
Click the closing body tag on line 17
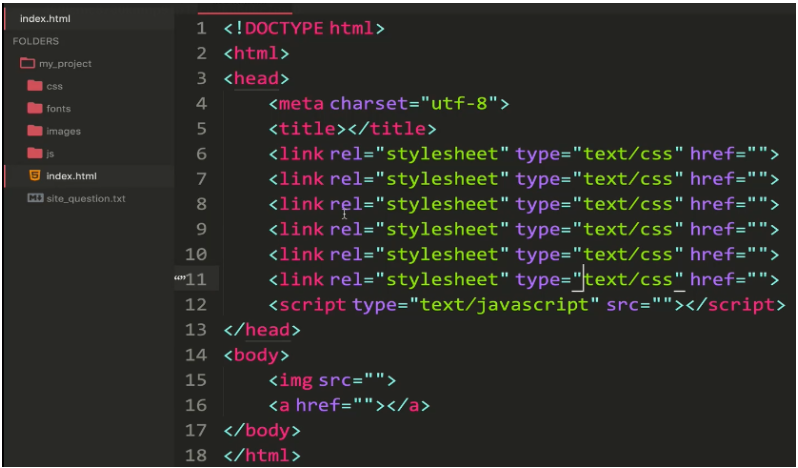point(262,430)
